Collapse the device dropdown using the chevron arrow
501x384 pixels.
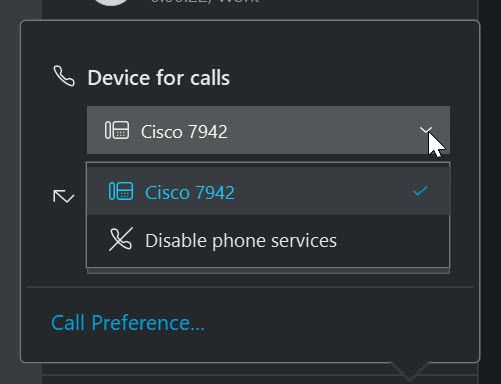[426, 130]
